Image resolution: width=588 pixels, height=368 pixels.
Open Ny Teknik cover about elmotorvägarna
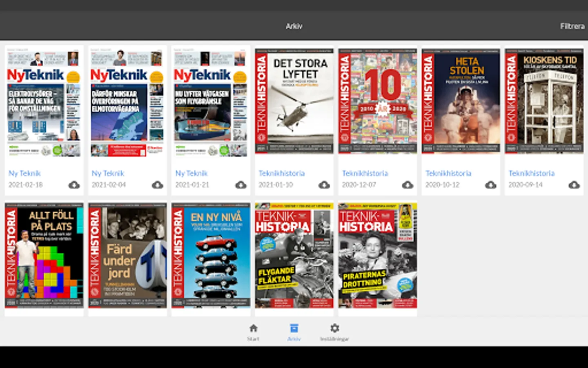pyautogui.click(x=127, y=102)
